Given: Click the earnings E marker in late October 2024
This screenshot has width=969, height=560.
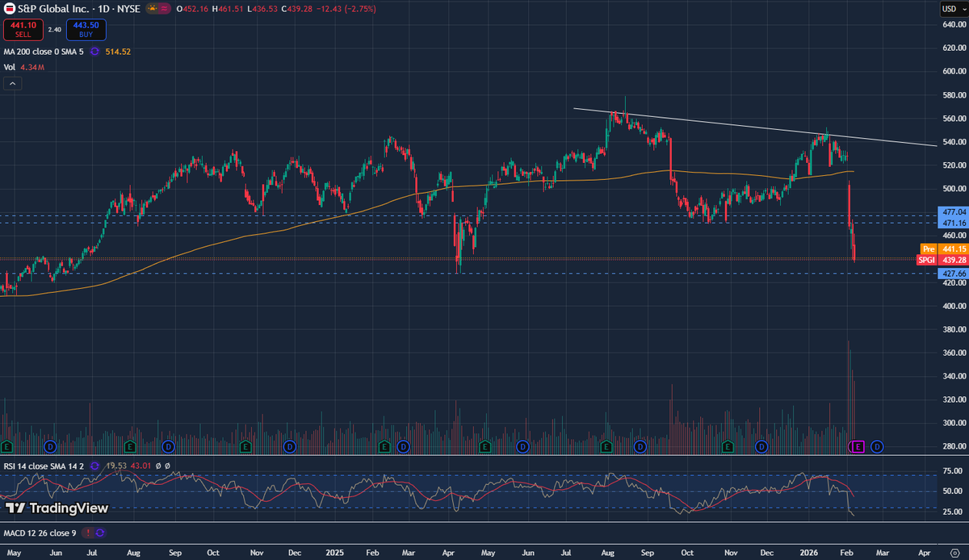Looking at the screenshot, I should 246,446.
